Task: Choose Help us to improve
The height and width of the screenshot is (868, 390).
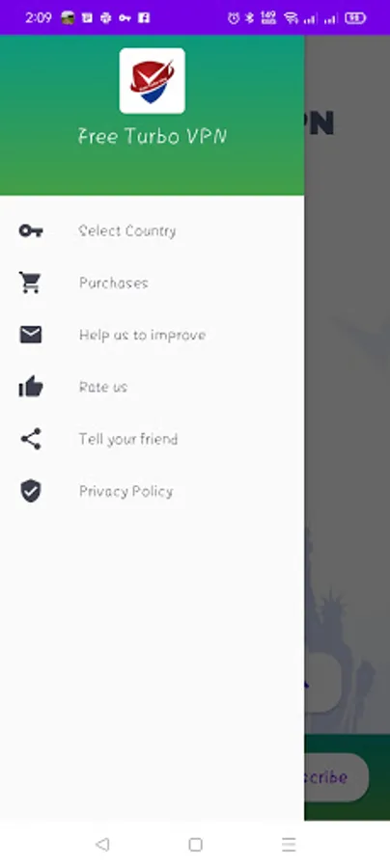Action: (152, 335)
